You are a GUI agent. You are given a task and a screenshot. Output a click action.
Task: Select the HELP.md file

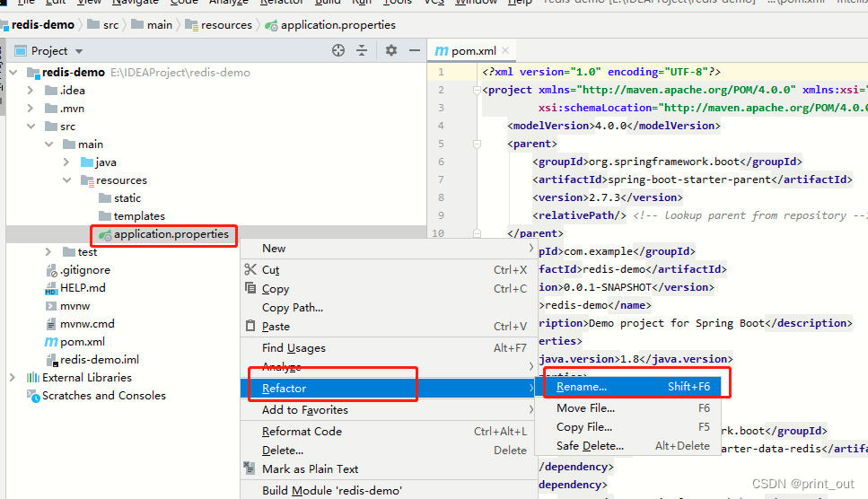coord(83,288)
